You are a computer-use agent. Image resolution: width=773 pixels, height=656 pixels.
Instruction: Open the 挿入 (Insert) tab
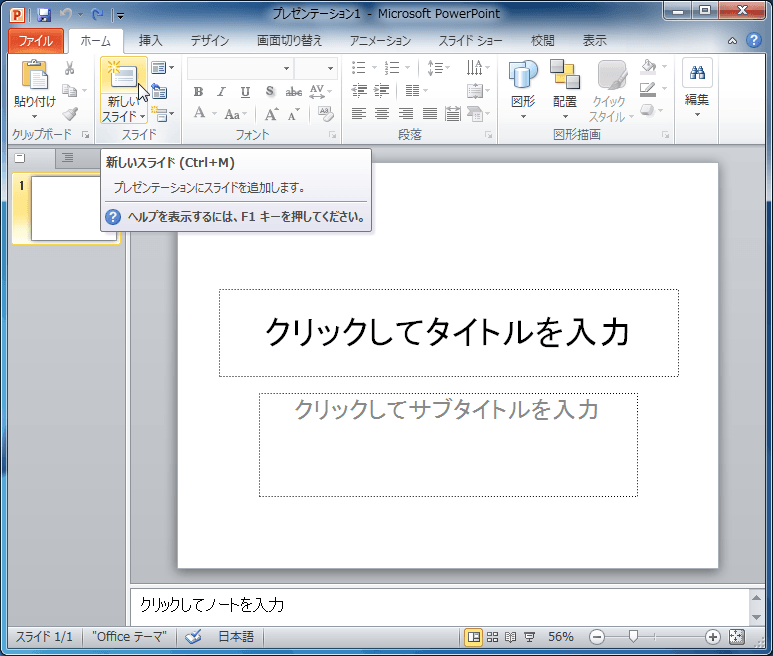tap(150, 41)
